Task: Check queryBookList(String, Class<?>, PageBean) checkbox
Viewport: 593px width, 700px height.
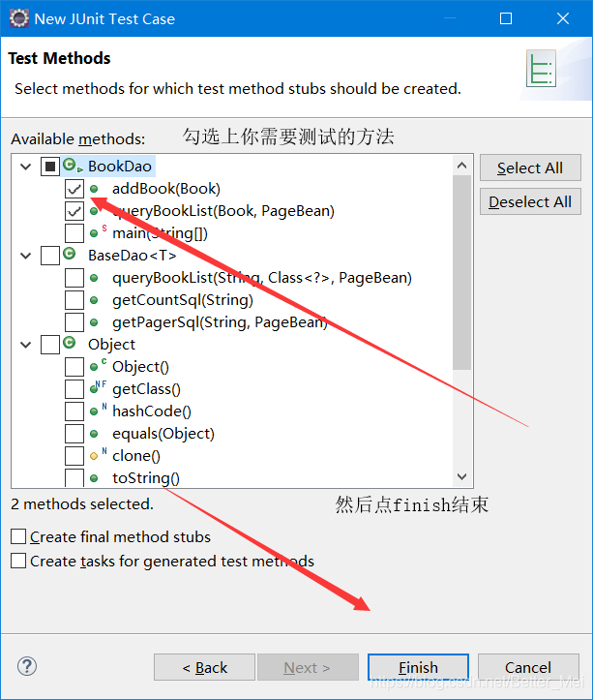Action: (74, 278)
